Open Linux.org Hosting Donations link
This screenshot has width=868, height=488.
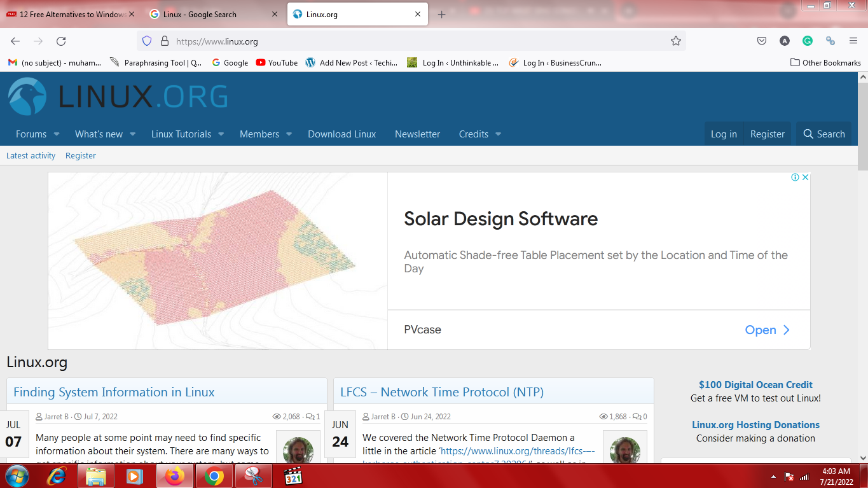(755, 424)
